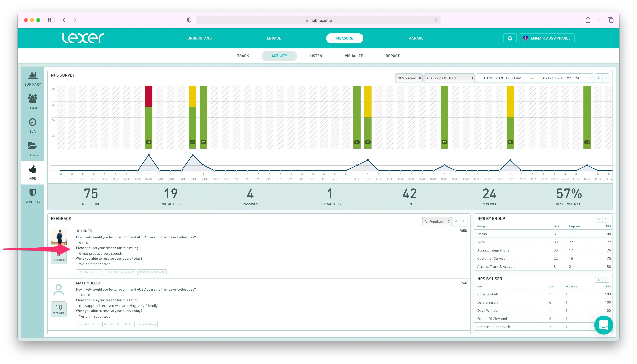Download the NPS By Group table
Viewport: 637px width, 364px height.
[x=598, y=219]
